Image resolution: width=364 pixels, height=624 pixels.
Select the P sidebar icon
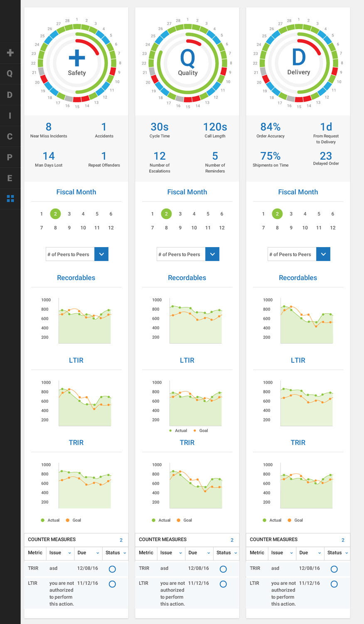tap(10, 157)
